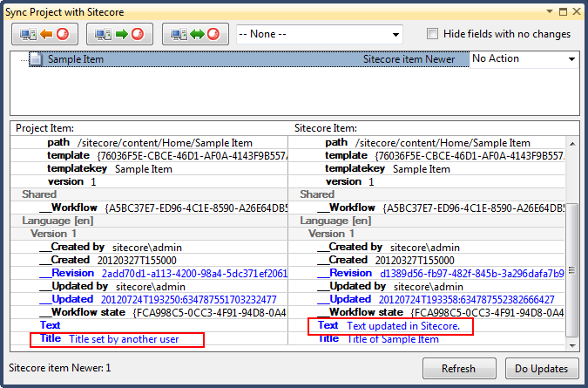Open the '-- None --' filter dropdown
Viewport: 588px width, 388px height.
pos(320,35)
